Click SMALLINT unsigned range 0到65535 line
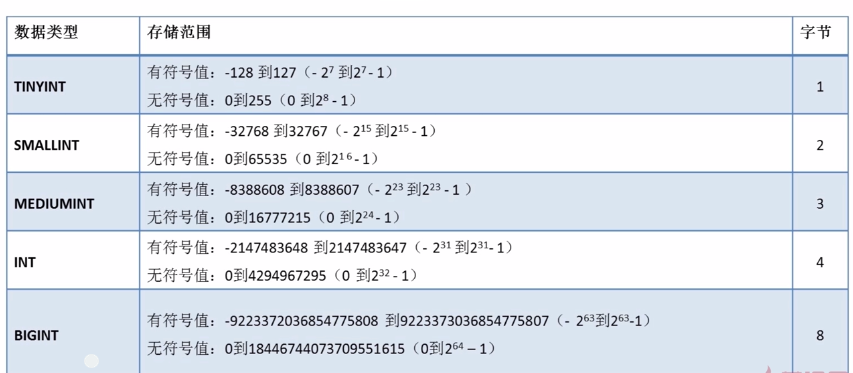This screenshot has height=373, width=853. [263, 159]
